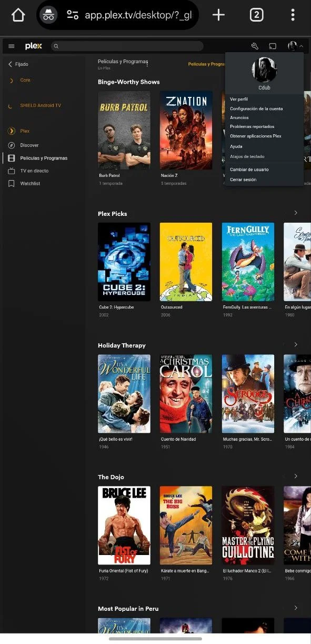This screenshot has width=311, height=644.
Task: Open Watchlist in sidebar
Action: (x=30, y=183)
